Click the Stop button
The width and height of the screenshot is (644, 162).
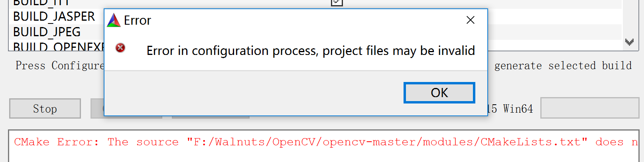click(45, 109)
